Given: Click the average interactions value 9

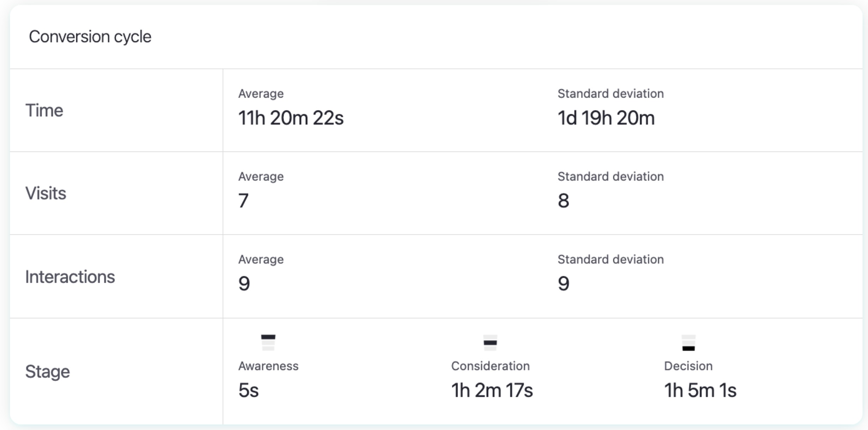Looking at the screenshot, I should pos(244,284).
